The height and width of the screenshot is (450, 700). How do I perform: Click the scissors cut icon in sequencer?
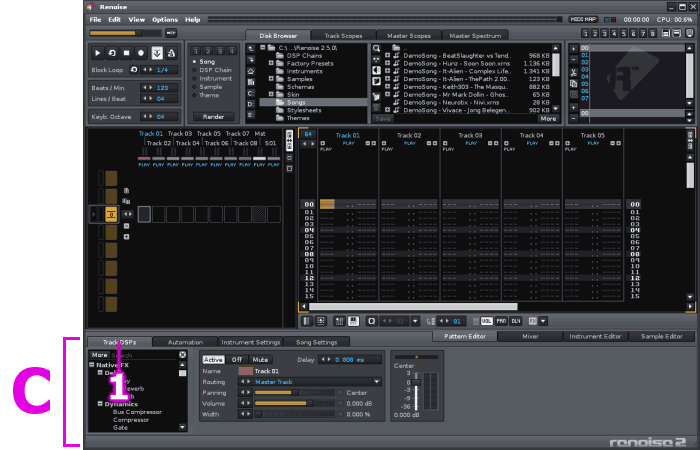[574, 73]
